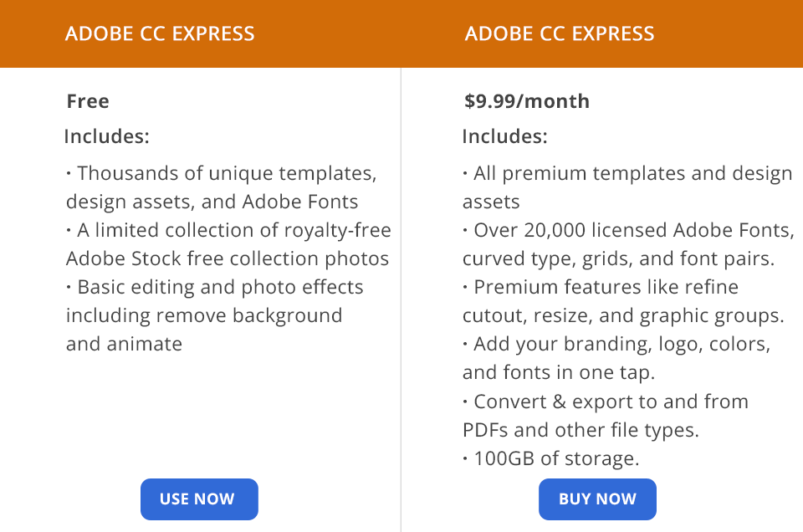This screenshot has height=532, width=803.
Task: Click 'Includes:' under the $9.99/month plan
Action: 505,136
